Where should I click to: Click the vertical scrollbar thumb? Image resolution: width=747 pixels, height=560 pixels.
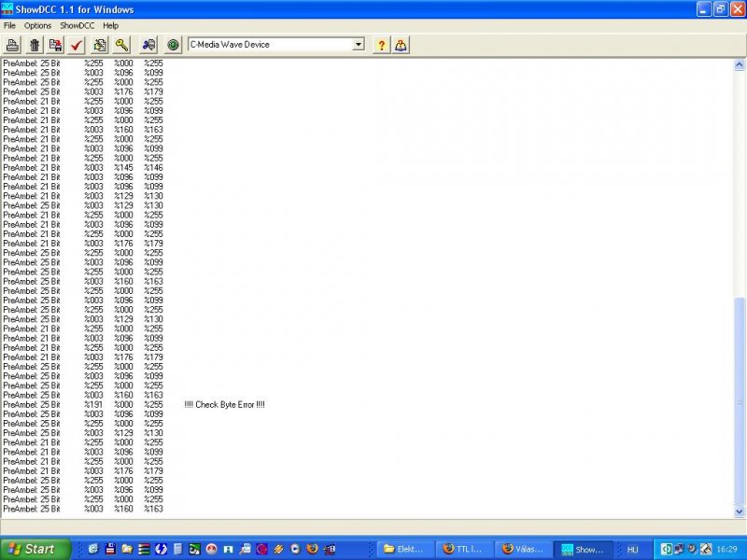click(x=740, y=401)
